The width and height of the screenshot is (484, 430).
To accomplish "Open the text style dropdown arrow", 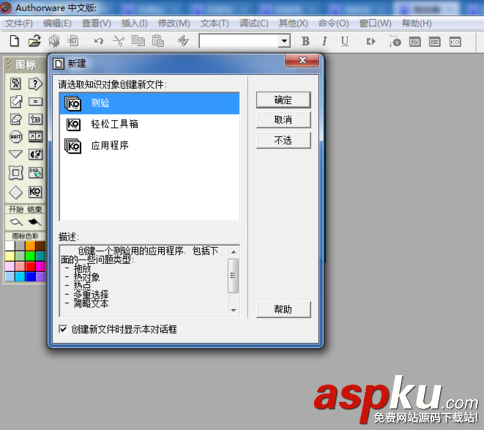I will tap(284, 41).
